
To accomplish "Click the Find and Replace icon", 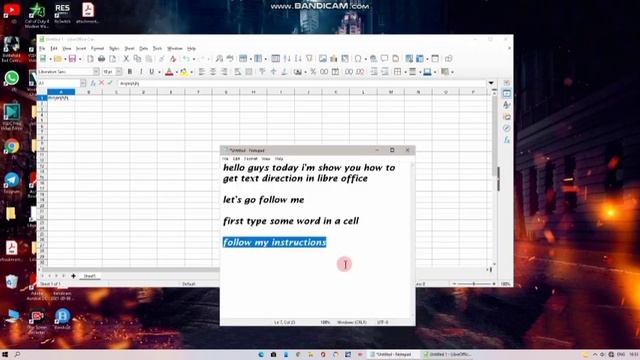I will pyautogui.click(x=220, y=59).
